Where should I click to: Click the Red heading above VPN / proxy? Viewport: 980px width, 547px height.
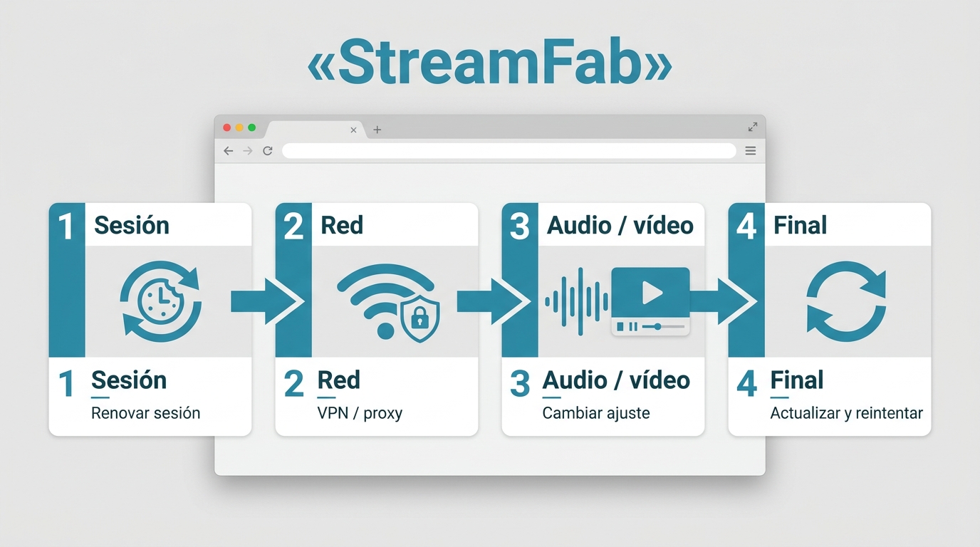tap(339, 380)
